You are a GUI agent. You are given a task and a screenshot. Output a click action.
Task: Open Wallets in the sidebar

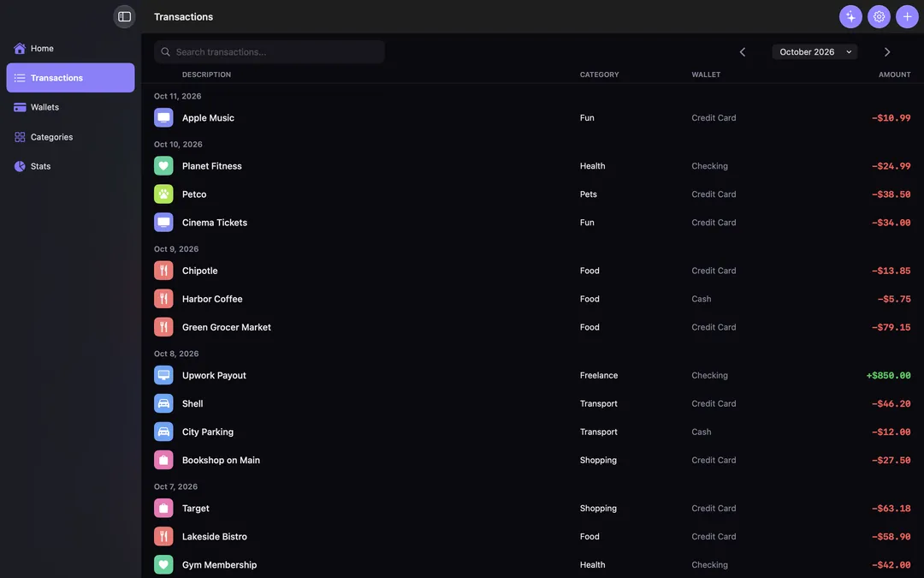click(x=70, y=107)
